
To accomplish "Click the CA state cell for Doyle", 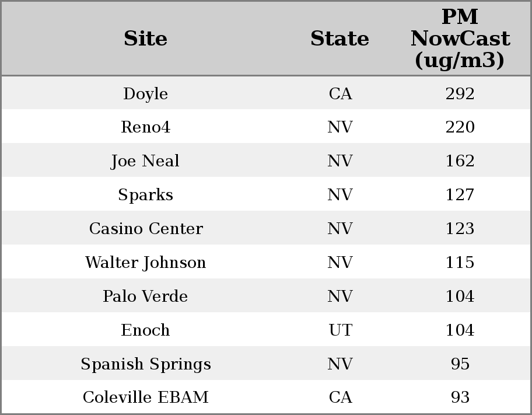I will pos(340,94).
